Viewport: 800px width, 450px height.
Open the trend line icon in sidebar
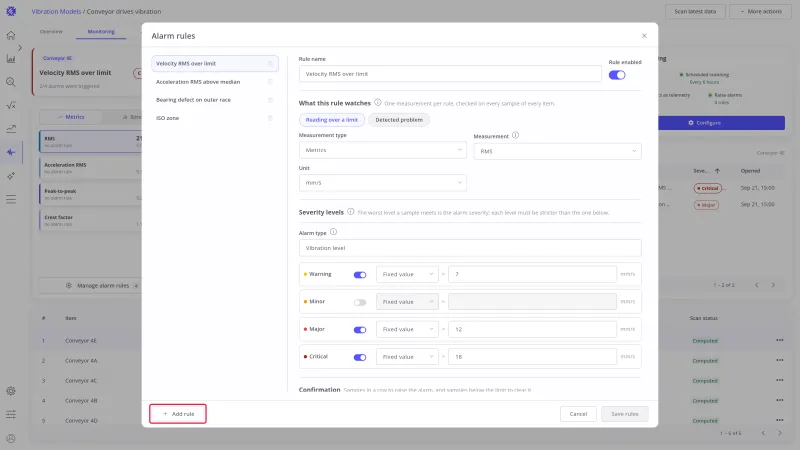tap(11, 129)
